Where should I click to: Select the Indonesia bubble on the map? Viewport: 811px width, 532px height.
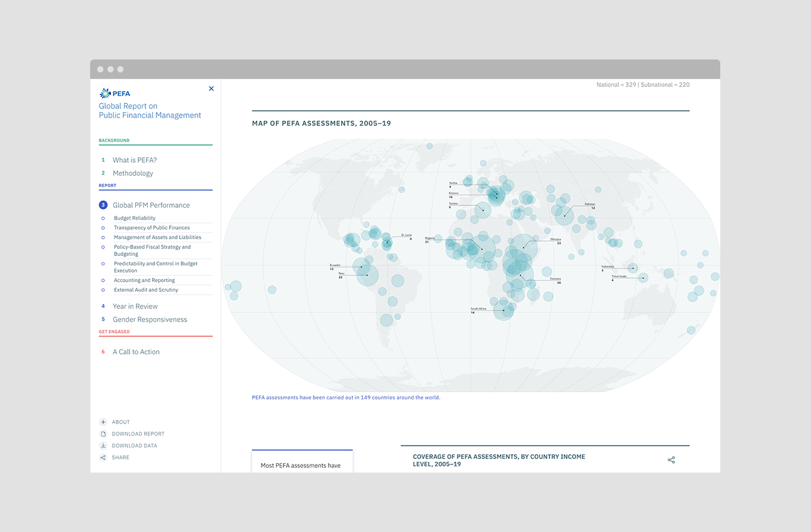[633, 269]
